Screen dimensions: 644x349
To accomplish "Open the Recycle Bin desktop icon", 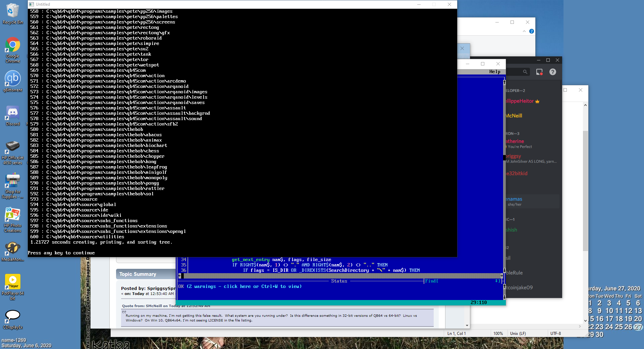I will pos(12,13).
